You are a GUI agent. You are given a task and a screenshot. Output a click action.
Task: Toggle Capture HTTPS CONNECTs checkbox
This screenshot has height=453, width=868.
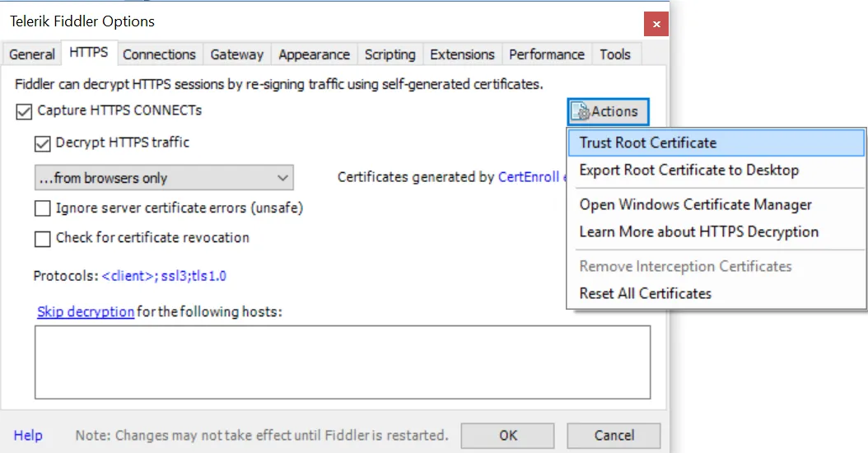(x=24, y=111)
